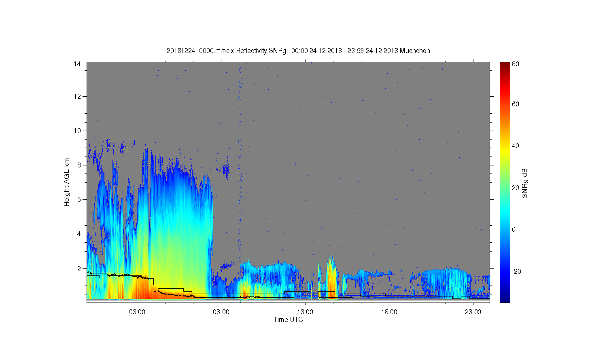Click the 'Time UTC' x-axis label

[x=288, y=320]
